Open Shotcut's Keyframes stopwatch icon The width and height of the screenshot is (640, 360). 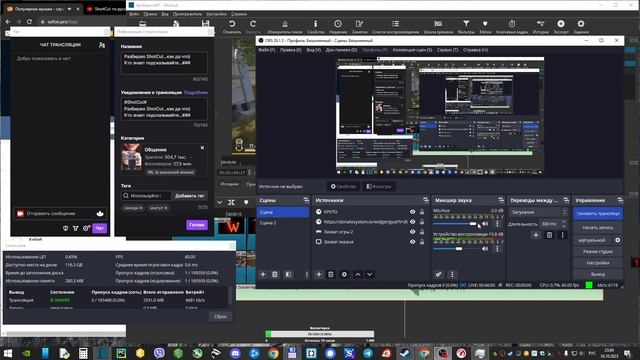[x=512, y=24]
